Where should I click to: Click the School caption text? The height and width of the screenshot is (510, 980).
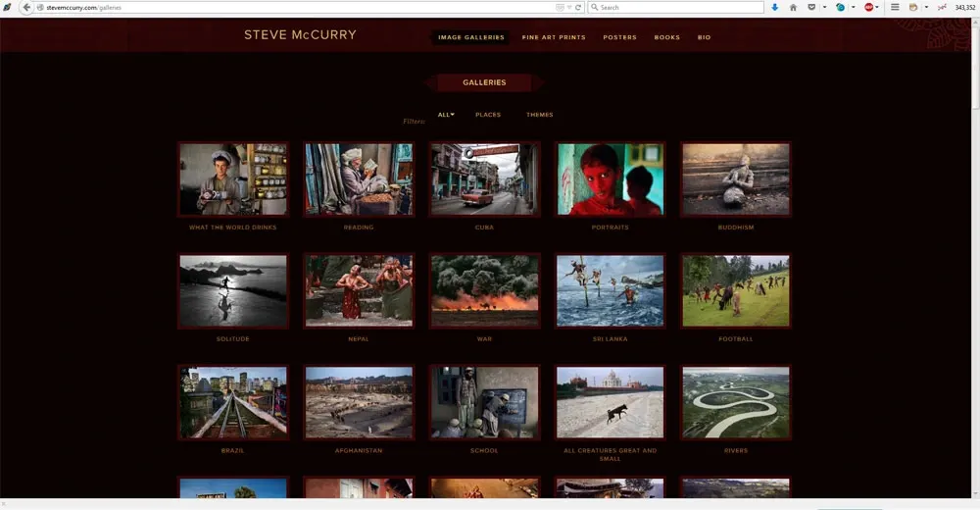[x=484, y=450]
